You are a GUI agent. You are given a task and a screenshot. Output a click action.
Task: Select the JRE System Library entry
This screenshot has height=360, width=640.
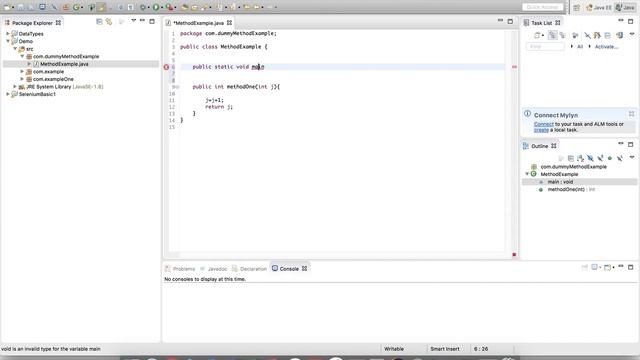coord(64,87)
